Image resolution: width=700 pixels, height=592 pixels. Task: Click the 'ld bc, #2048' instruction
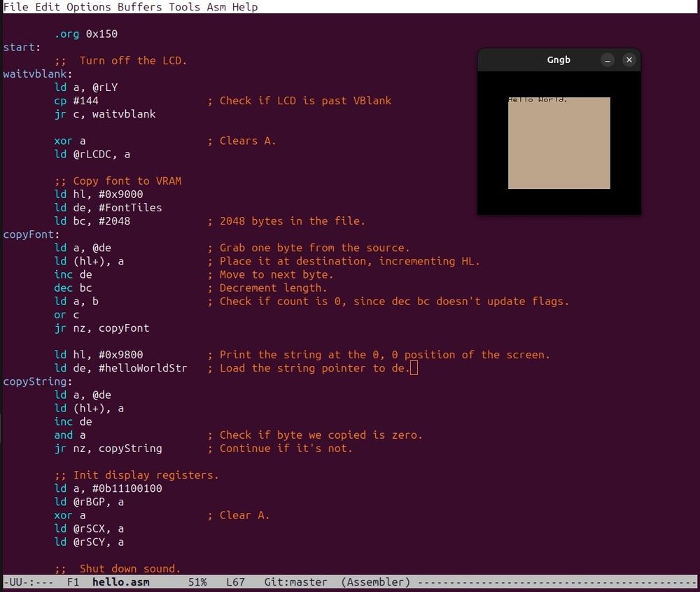coord(92,221)
